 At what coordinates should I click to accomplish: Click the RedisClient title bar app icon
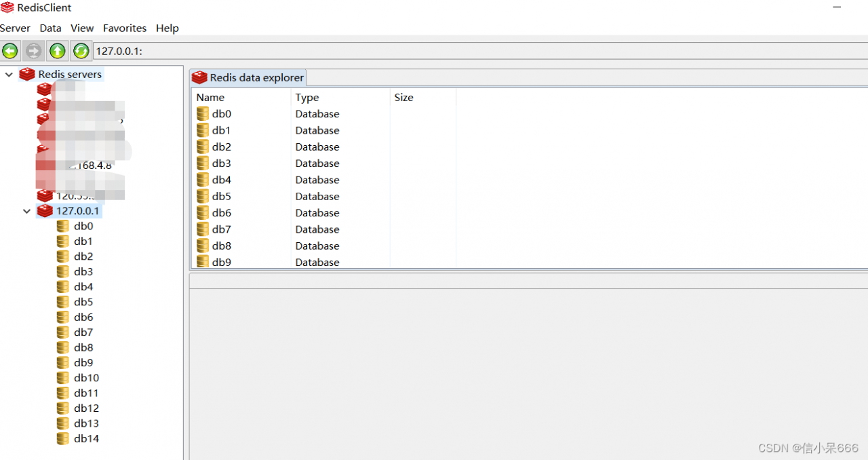click(7, 7)
